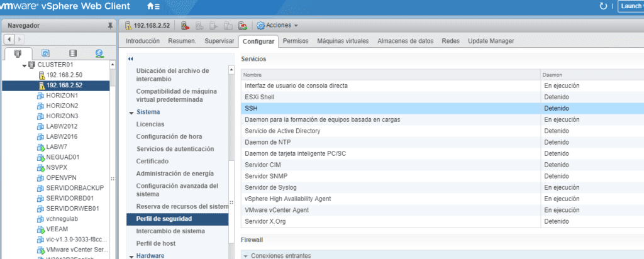
Task: Open the Introducción tab
Action: pos(143,41)
